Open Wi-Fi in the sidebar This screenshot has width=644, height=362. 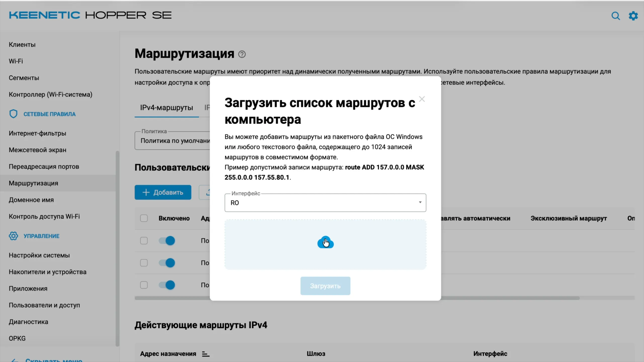tap(16, 61)
